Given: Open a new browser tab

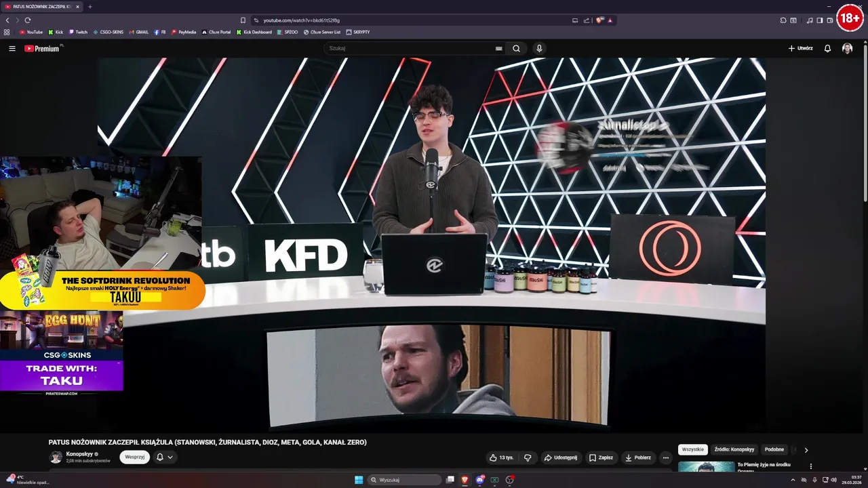Looking at the screenshot, I should pos(90,7).
